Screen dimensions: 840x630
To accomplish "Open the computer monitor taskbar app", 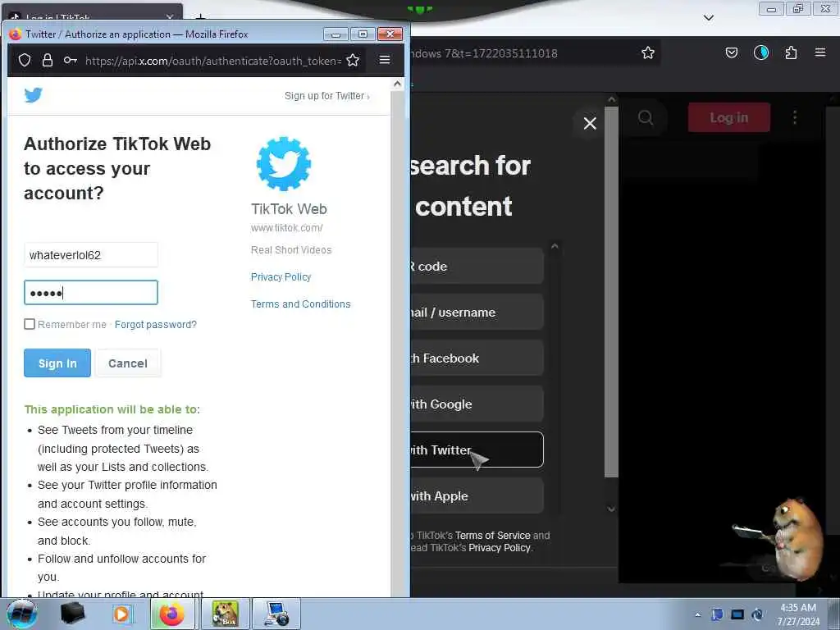I will (x=276, y=614).
